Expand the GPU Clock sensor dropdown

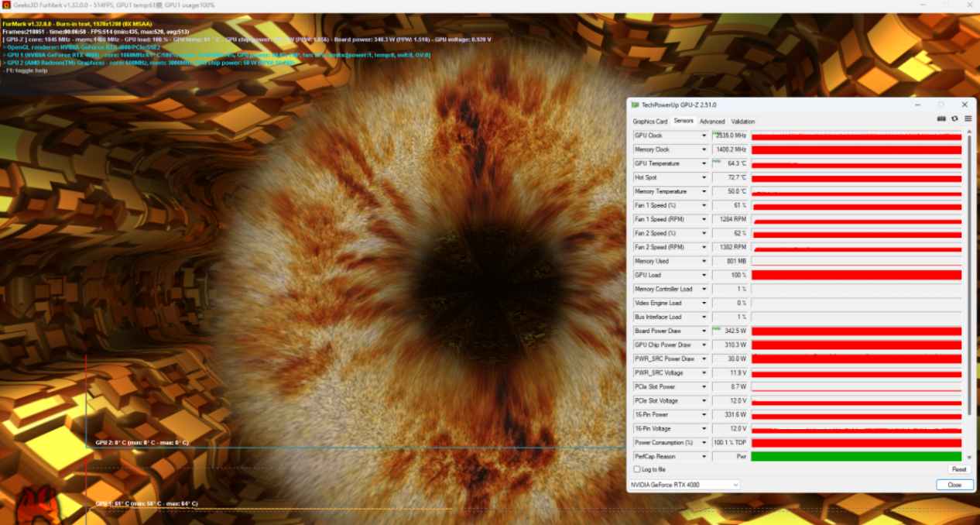coord(704,136)
